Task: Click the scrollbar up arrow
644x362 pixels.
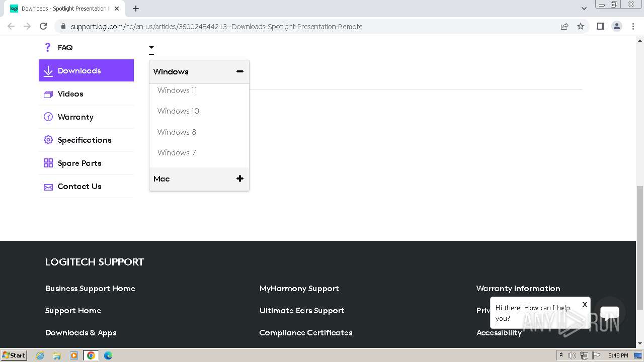Action: click(x=640, y=40)
